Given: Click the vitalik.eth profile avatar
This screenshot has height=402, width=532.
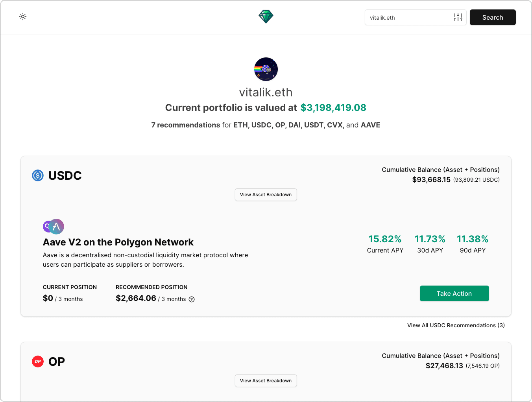Looking at the screenshot, I should 266,69.
